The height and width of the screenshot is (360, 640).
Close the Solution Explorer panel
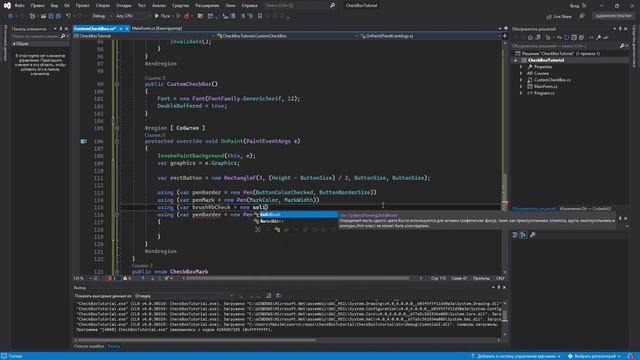[626, 29]
